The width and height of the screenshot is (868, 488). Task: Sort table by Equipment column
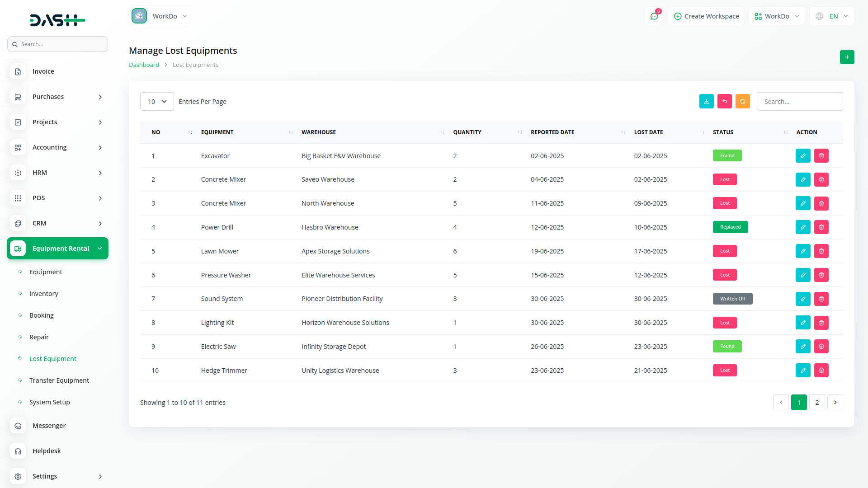[217, 132]
